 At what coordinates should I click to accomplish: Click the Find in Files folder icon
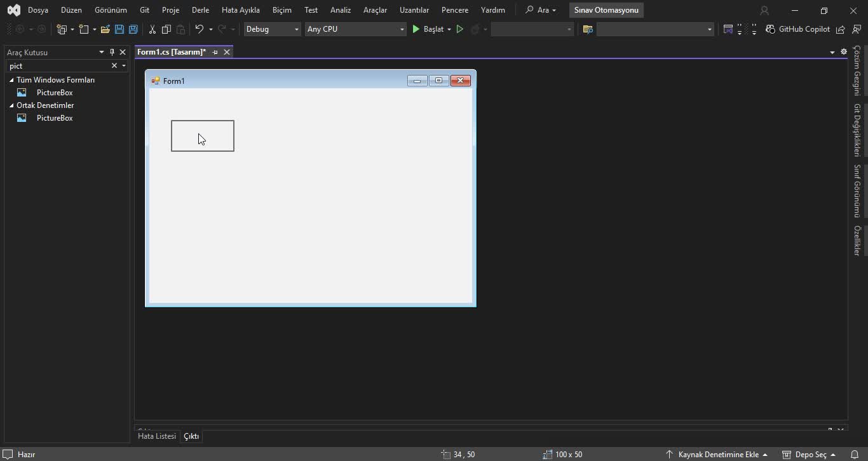[588, 29]
